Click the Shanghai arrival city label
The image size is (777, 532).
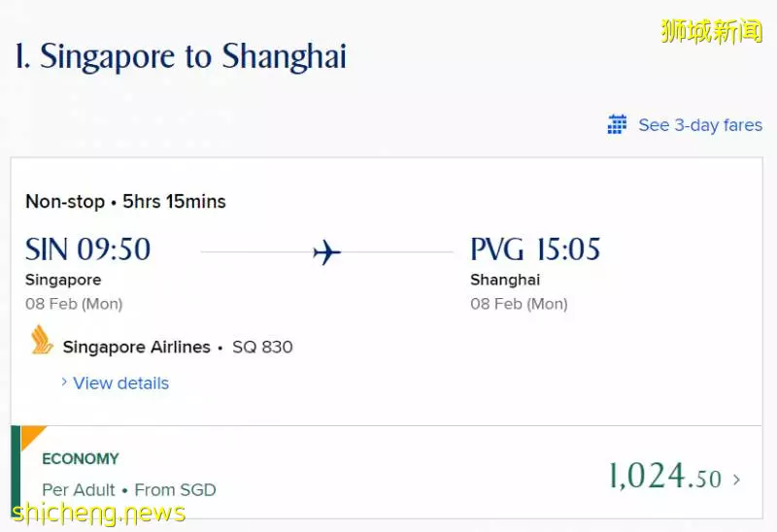[x=505, y=280]
